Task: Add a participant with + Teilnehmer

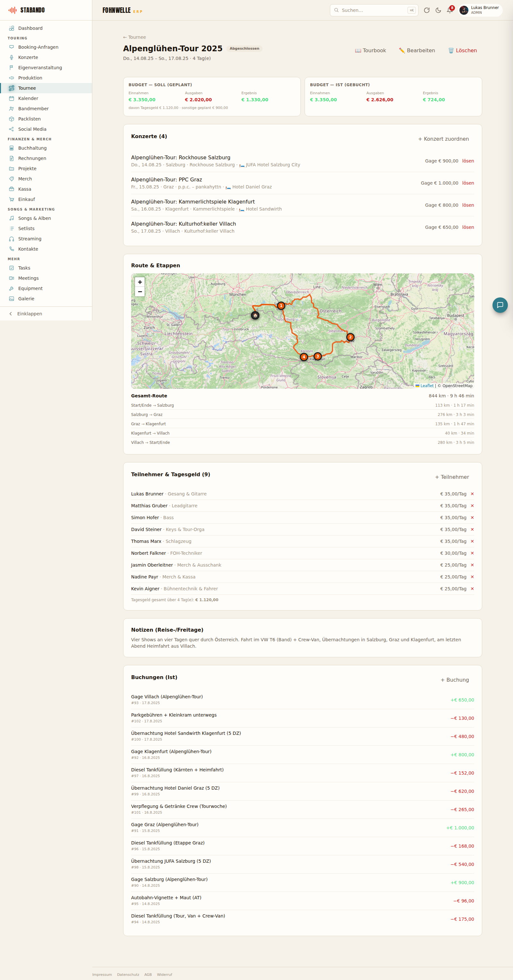Action: pos(452,477)
